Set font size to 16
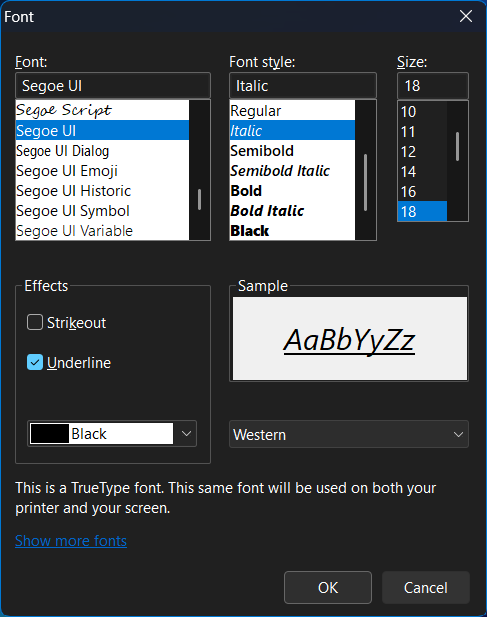Screen dimensions: 487x617 coord(422,192)
